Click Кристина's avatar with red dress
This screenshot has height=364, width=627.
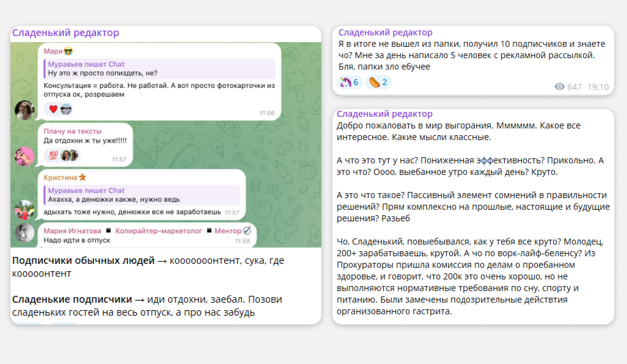point(24,210)
